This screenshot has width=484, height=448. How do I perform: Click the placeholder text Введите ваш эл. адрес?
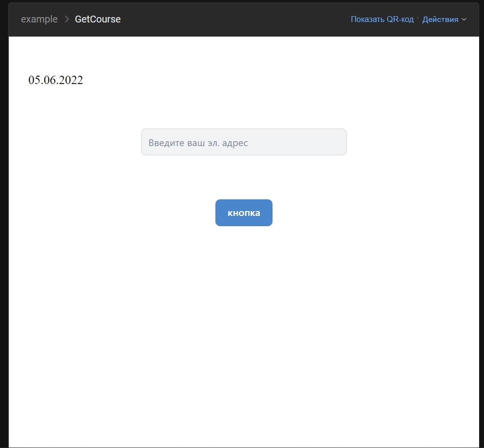198,143
